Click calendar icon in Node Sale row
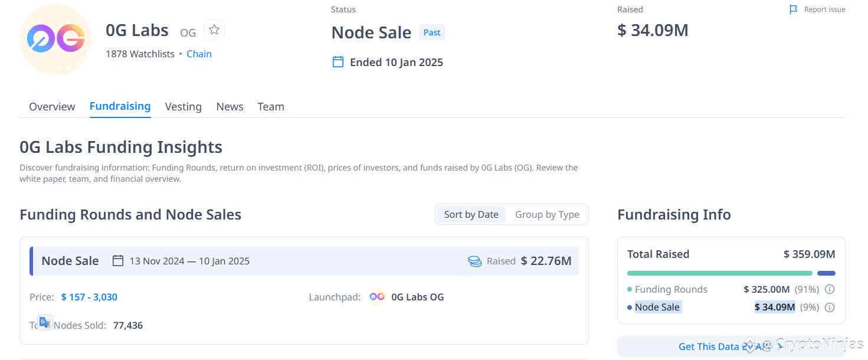The height and width of the screenshot is (360, 868). [x=118, y=261]
